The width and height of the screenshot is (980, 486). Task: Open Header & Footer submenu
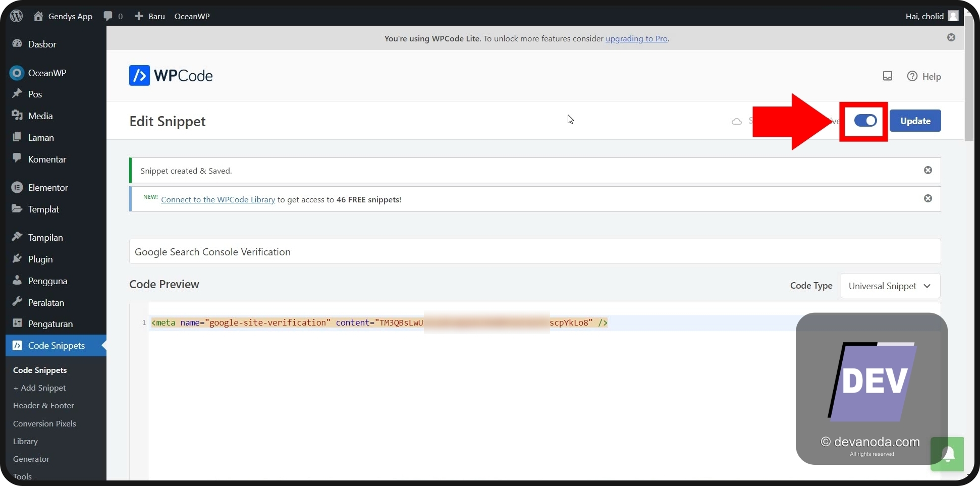click(x=43, y=405)
